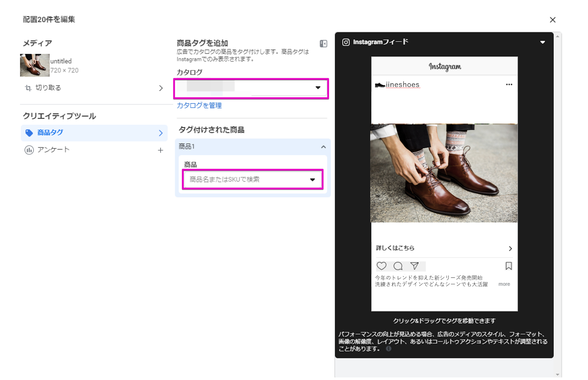This screenshot has width=588, height=380.
Task: Click the bookmark save icon in preview
Action: tap(508, 266)
